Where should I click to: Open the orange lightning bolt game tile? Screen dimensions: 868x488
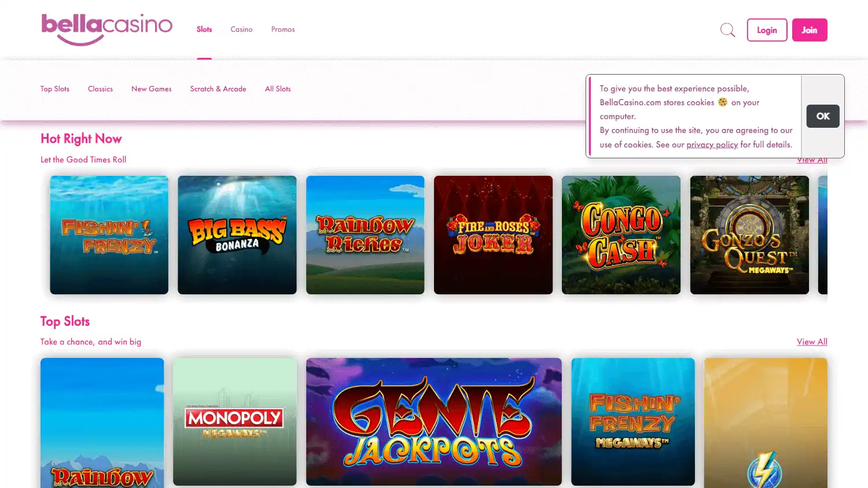click(x=766, y=423)
